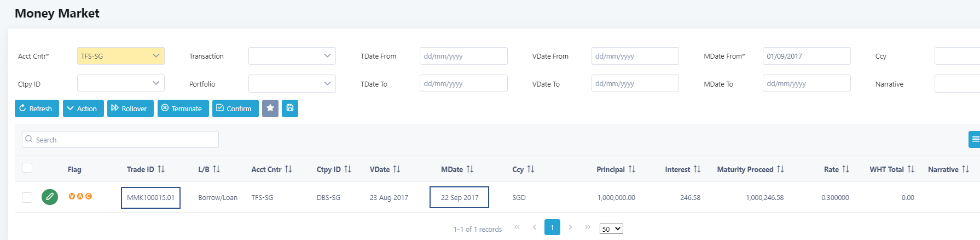980x240 pixels.
Task: Sort table by Trade ID column
Action: (161, 169)
